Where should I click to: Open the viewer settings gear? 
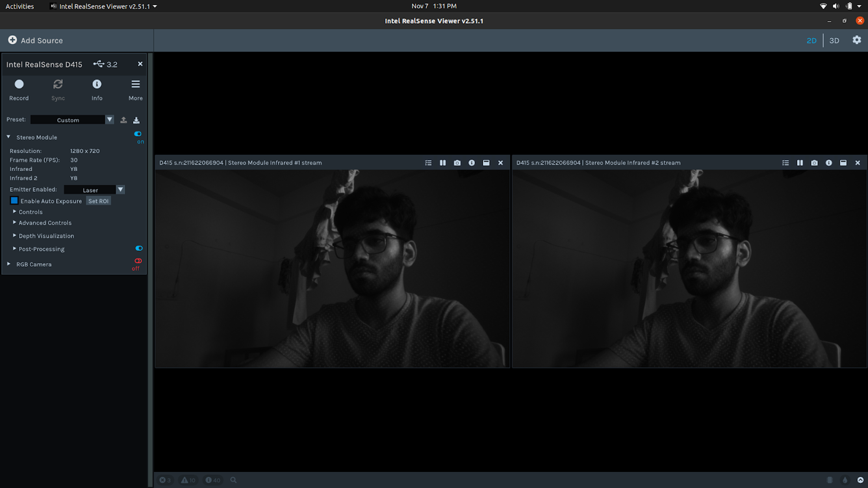click(857, 40)
